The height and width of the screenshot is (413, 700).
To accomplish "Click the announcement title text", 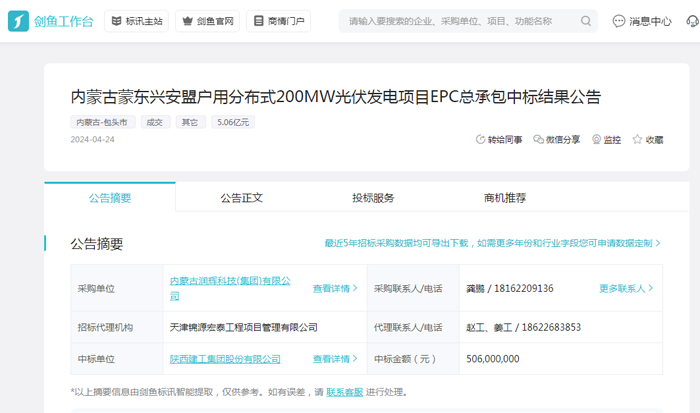I will coord(336,97).
